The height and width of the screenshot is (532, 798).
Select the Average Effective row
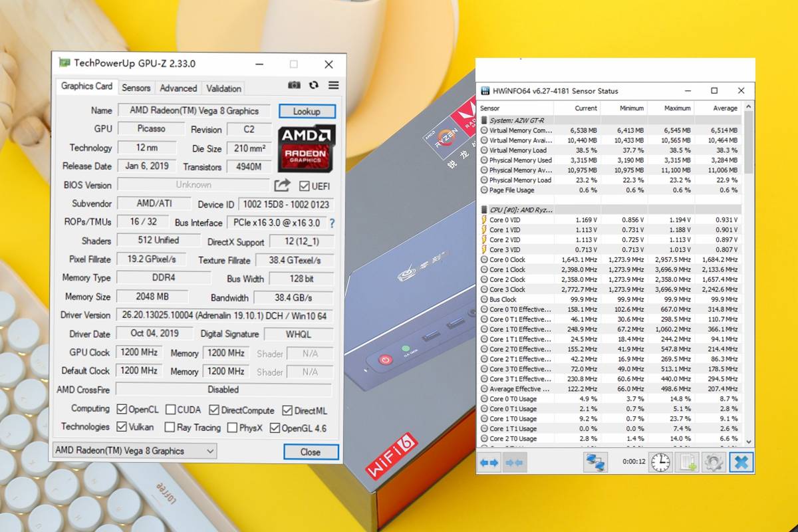610,388
